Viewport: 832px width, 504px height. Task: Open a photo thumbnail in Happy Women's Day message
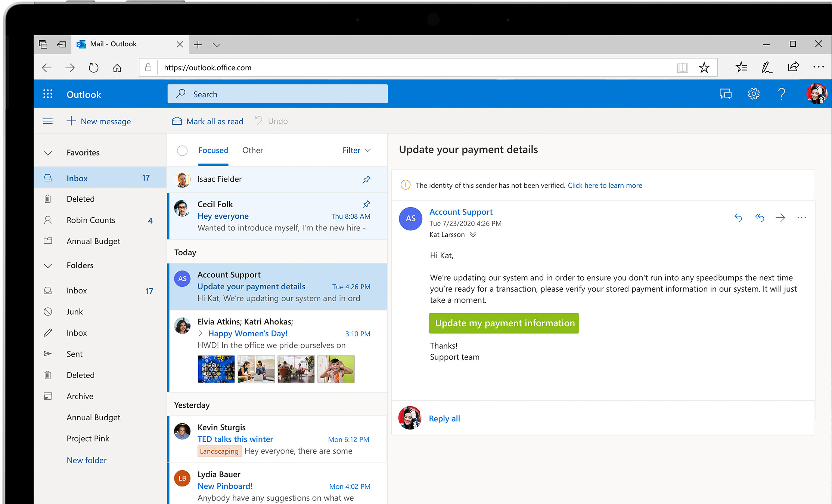(216, 369)
